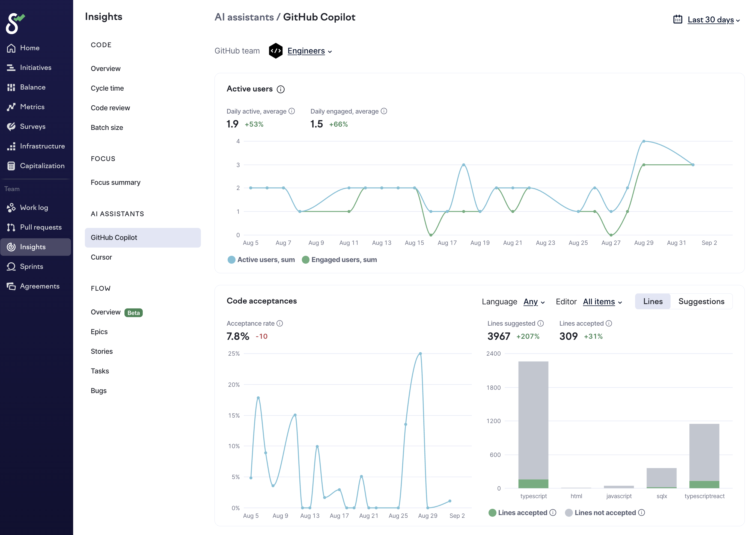This screenshot has width=756, height=535.
Task: Click the Pull requests icon
Action: point(11,227)
